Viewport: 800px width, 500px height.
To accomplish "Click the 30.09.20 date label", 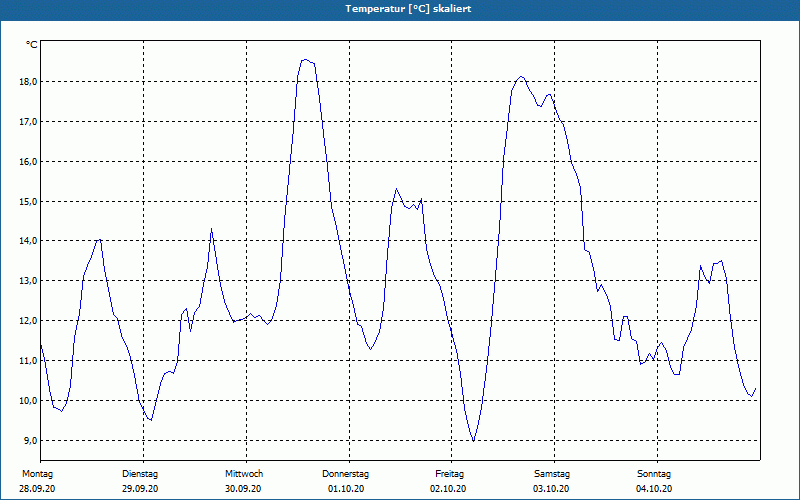I will pyautogui.click(x=243, y=489).
